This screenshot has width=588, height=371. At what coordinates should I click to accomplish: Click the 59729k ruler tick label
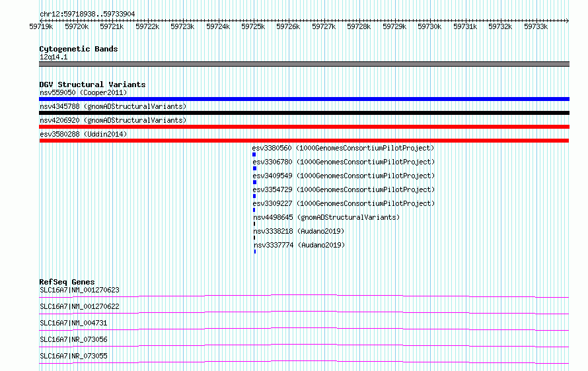[x=394, y=26]
